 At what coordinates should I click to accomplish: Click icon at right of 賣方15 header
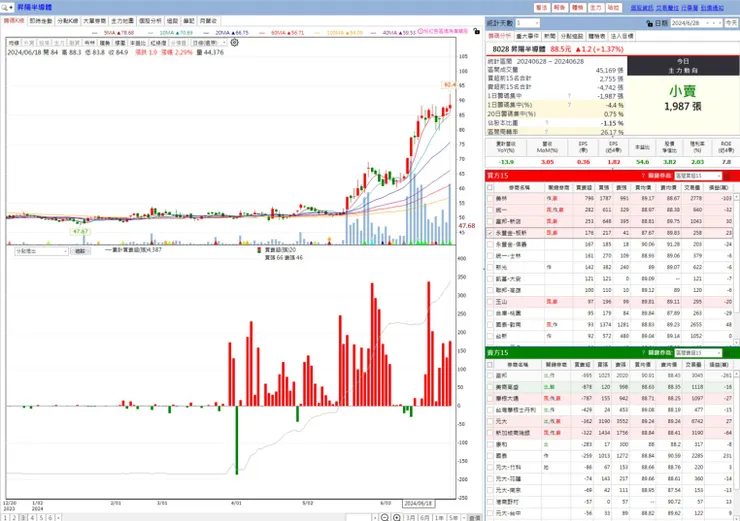click(x=727, y=353)
